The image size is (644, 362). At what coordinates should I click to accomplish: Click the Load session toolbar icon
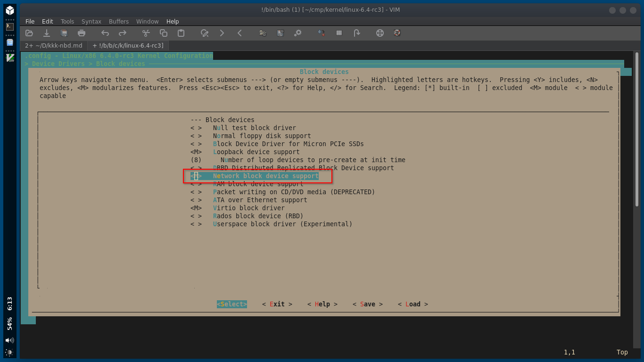(x=263, y=33)
